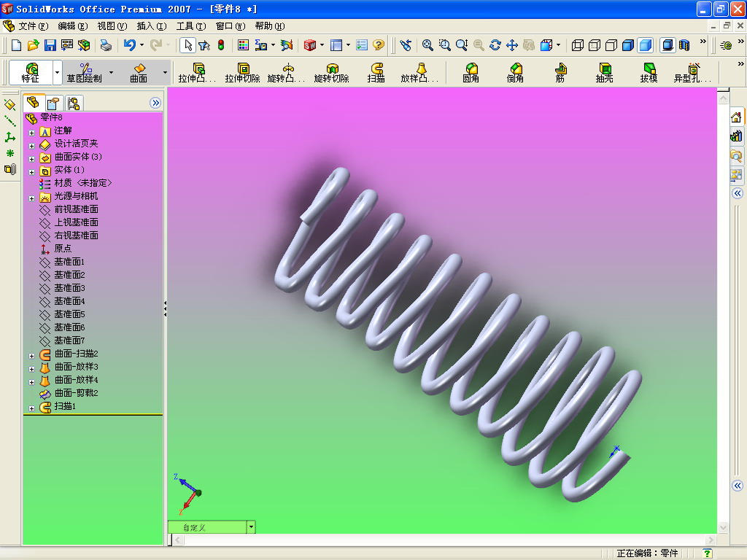Viewport: 747px width, 560px height.
Task: Select 基准面4 in feature tree
Action: point(69,301)
